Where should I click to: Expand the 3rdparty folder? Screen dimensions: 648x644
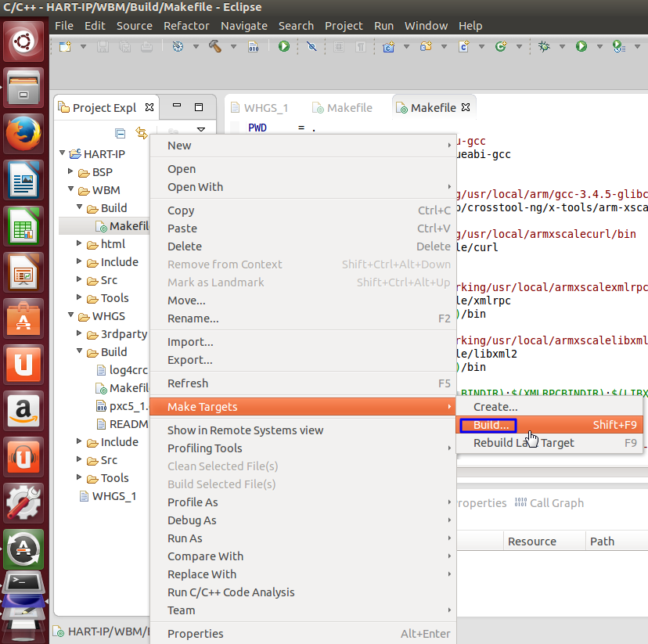(79, 333)
